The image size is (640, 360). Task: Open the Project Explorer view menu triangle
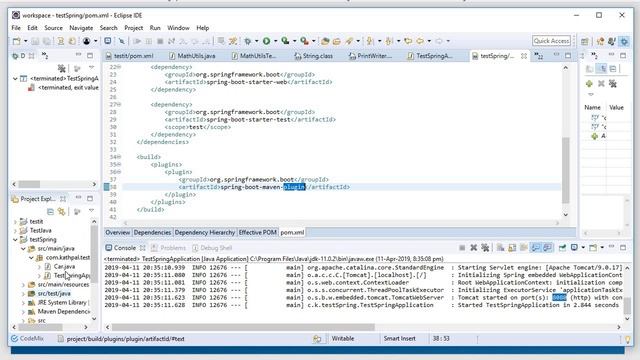(91, 211)
